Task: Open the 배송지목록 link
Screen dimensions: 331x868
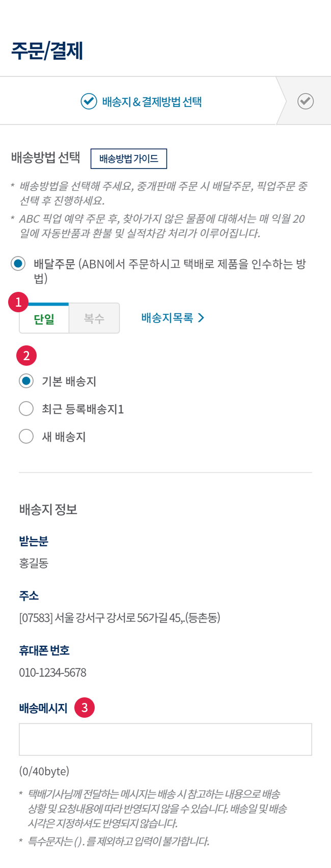Action: pos(173,318)
